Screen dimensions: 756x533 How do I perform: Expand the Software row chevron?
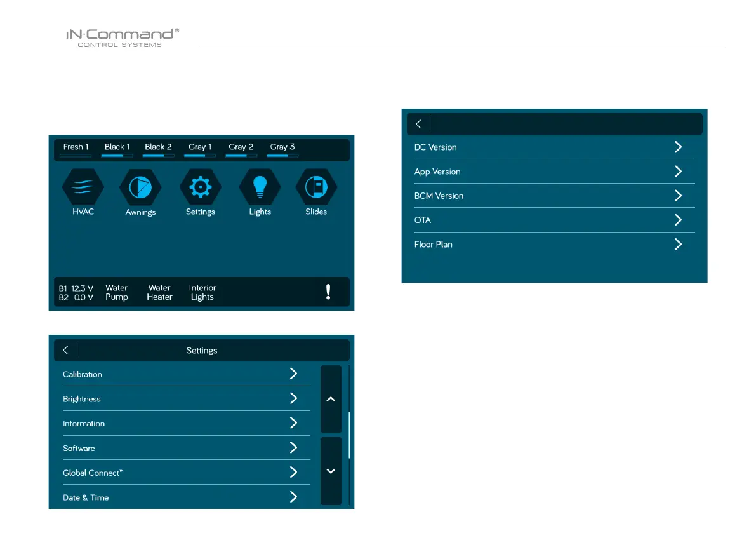tap(293, 448)
